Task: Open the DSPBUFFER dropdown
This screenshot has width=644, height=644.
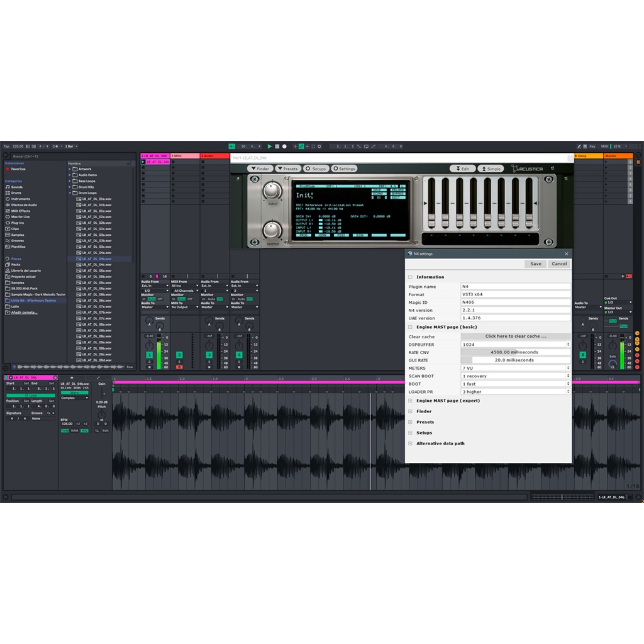Action: coord(515,345)
